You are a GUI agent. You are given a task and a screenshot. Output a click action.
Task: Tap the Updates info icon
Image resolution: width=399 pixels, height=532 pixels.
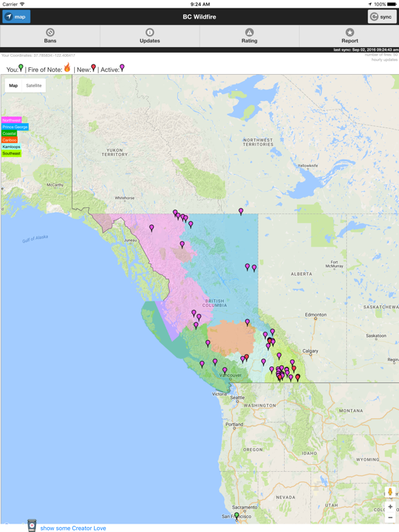pos(150,33)
